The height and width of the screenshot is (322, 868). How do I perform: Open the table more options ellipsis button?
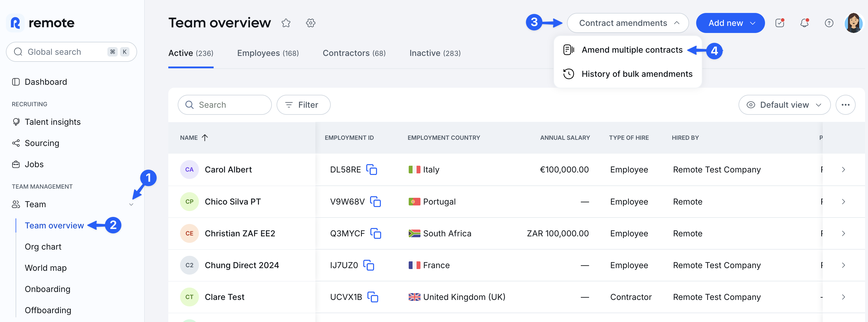pos(845,105)
